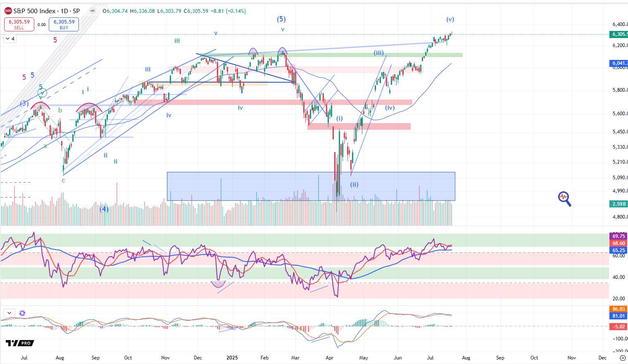
Task: Click the blue 6,041 moving average price label
Action: point(618,63)
